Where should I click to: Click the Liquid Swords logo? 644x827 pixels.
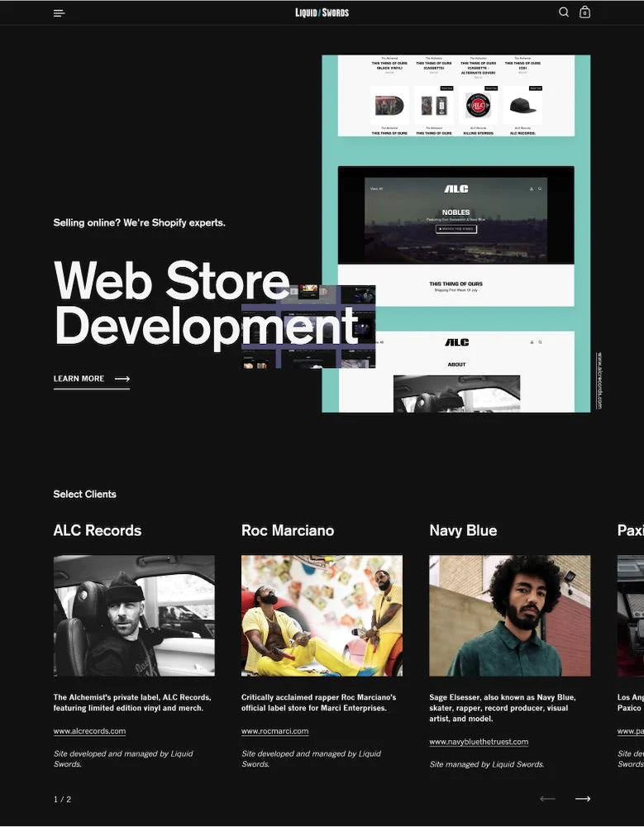click(x=322, y=12)
